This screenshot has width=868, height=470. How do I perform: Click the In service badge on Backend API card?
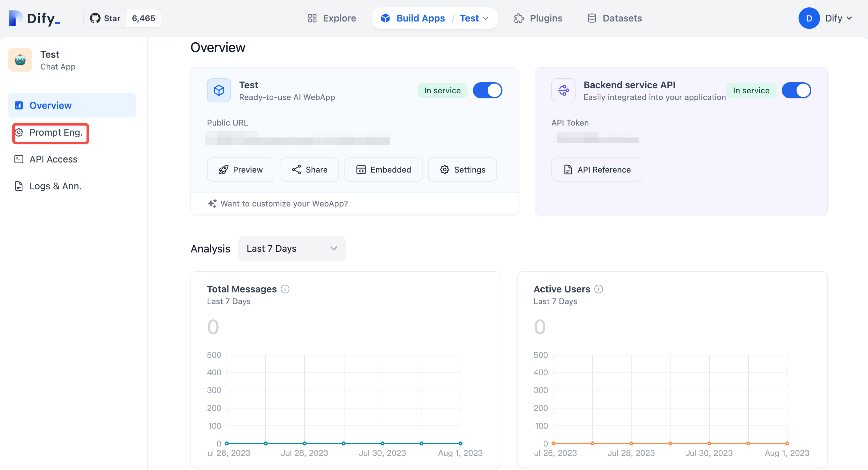click(751, 90)
